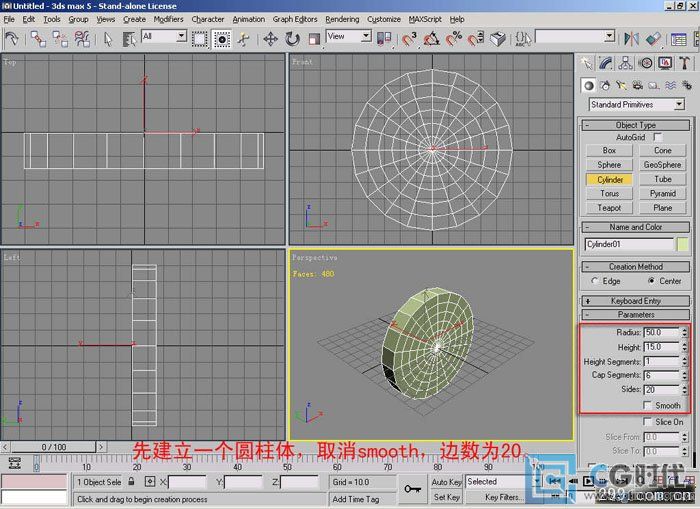700x509 pixels.
Task: Click the Set Keys key icon
Action: (x=412, y=490)
